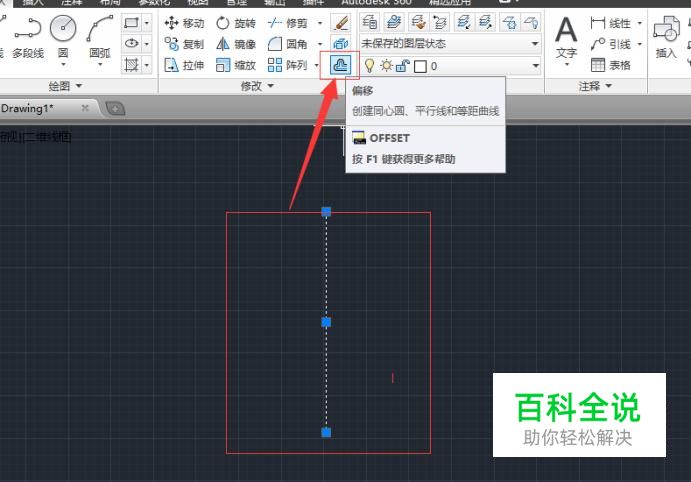Click the bottom grip of the selected line
This screenshot has width=691, height=482.
[326, 432]
